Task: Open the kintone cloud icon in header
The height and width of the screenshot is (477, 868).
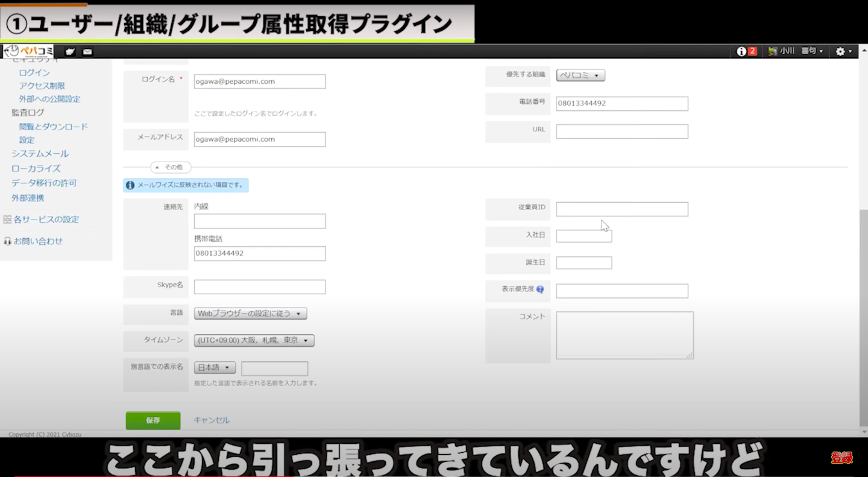Action: pos(71,52)
